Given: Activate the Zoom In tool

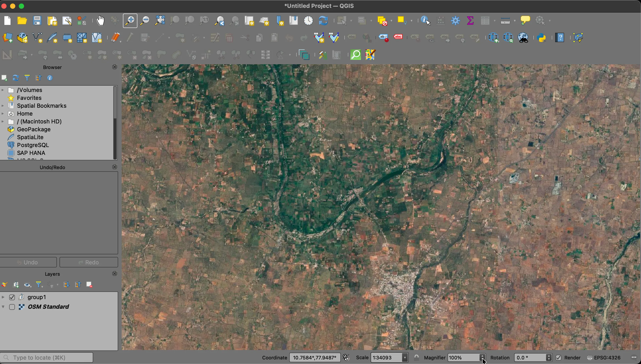Looking at the screenshot, I should (x=130, y=21).
